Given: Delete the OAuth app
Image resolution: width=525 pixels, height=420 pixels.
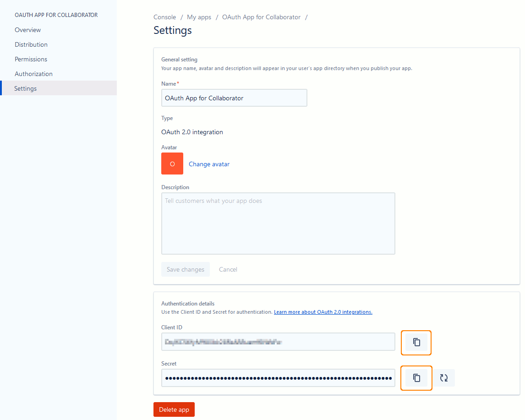Looking at the screenshot, I should pyautogui.click(x=174, y=409).
